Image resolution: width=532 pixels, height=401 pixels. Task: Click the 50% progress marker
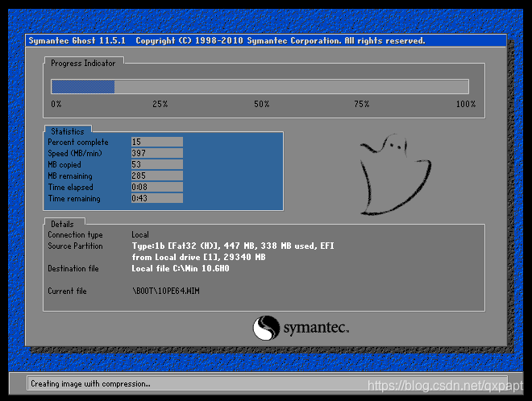[262, 104]
